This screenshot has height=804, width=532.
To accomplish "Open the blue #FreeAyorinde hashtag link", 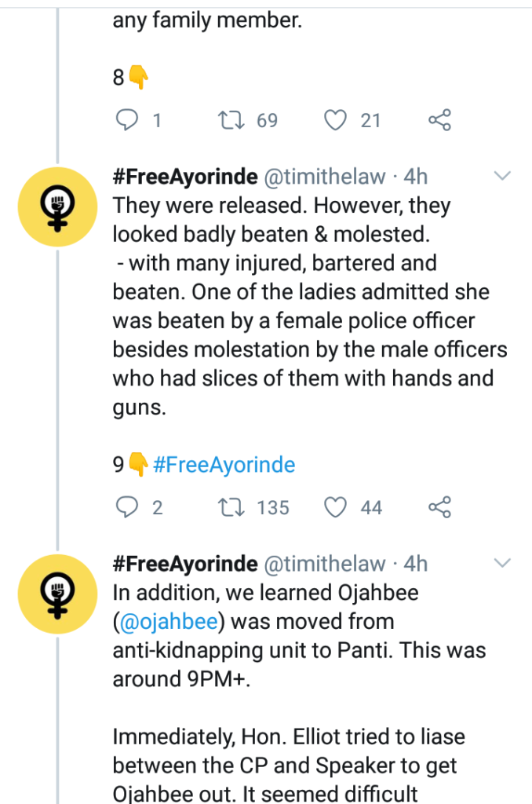I will pyautogui.click(x=224, y=465).
